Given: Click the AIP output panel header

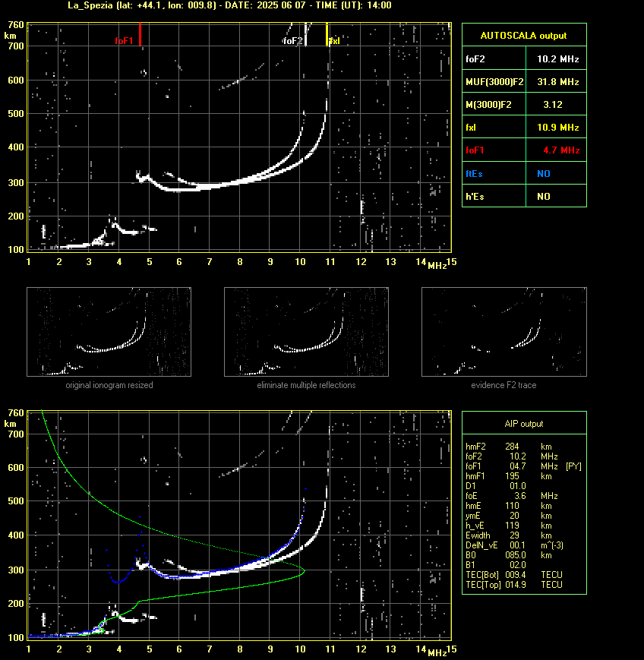Looking at the screenshot, I should click(x=524, y=424).
